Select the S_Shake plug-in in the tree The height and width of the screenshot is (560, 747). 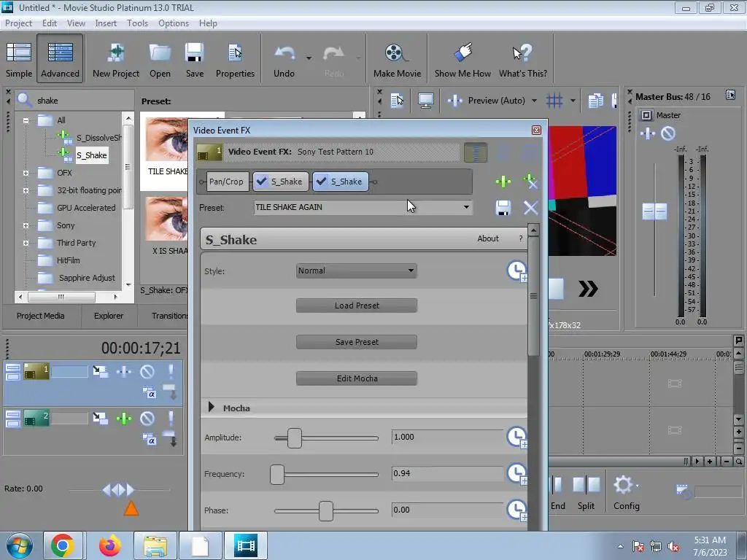click(x=91, y=155)
